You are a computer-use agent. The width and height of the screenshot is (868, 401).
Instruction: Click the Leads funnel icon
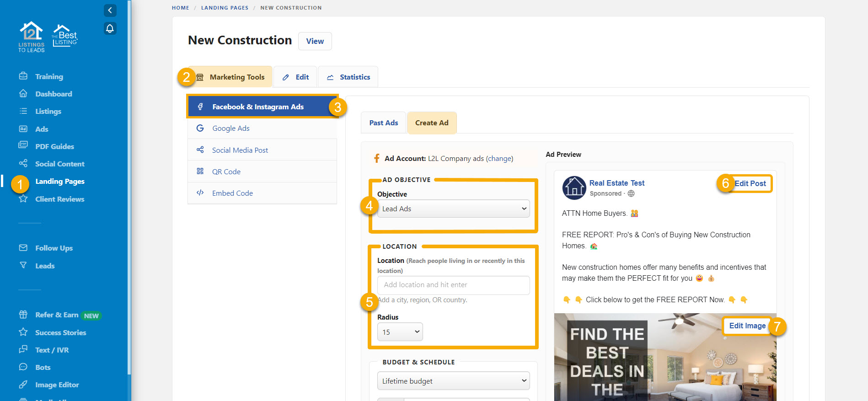click(23, 265)
